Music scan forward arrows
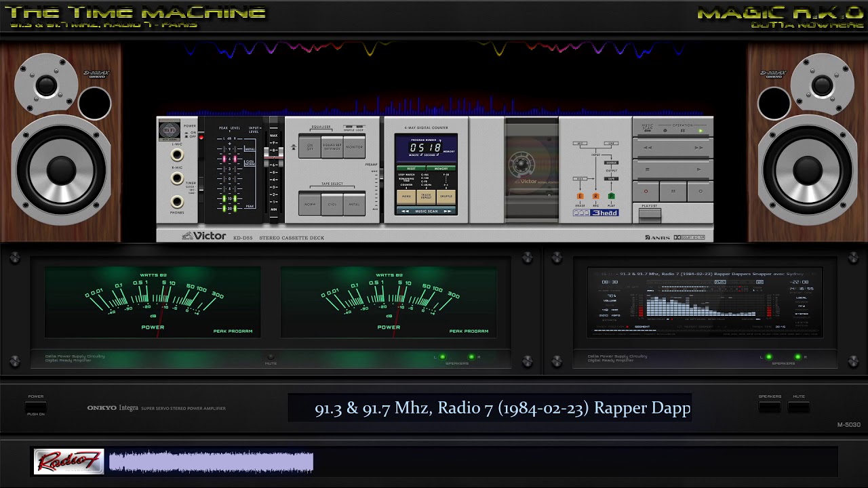The height and width of the screenshot is (488, 868). pyautogui.click(x=448, y=211)
